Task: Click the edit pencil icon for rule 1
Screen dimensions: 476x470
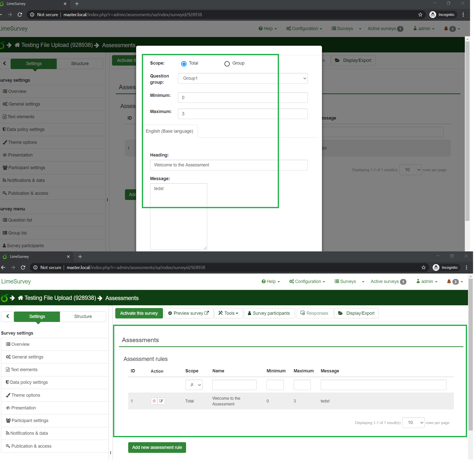Action: [161, 401]
